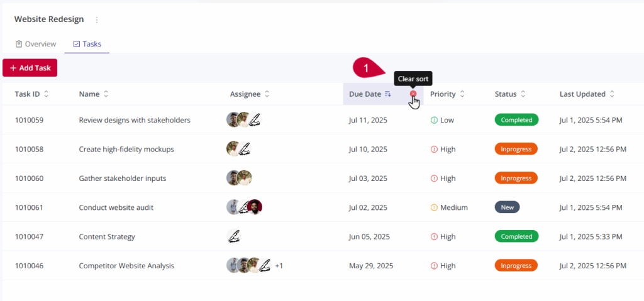Click the Low priority indicator

pos(442,120)
